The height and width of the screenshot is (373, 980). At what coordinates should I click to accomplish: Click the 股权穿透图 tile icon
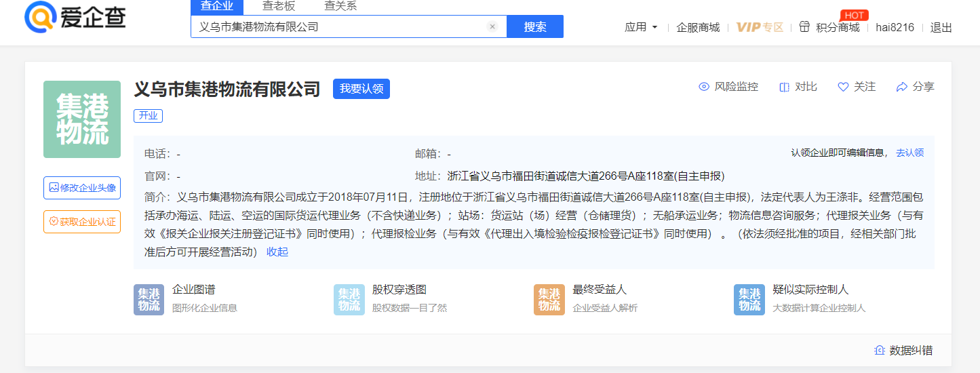pyautogui.click(x=349, y=300)
